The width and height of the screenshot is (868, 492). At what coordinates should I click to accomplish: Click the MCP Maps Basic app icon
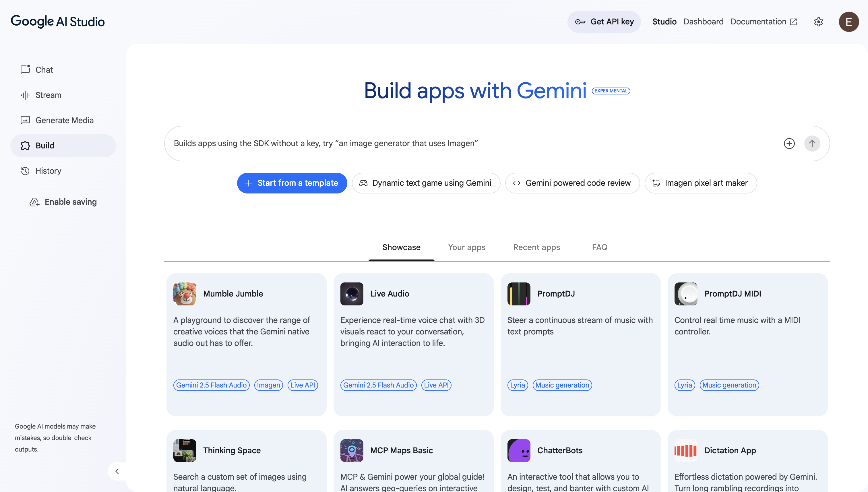[x=352, y=451]
